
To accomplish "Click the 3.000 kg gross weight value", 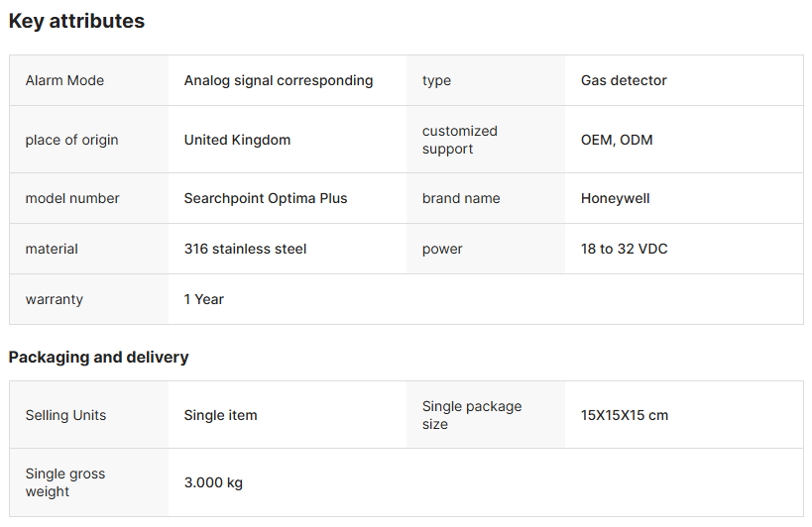I will coord(213,482).
